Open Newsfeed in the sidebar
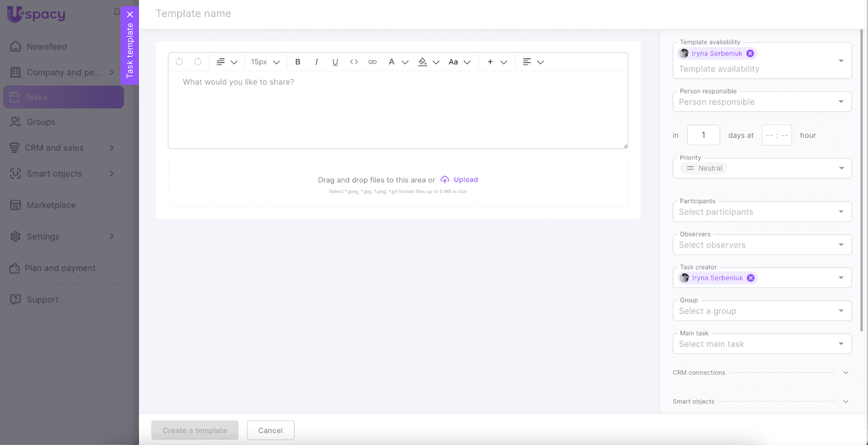The image size is (868, 445). pos(47,47)
